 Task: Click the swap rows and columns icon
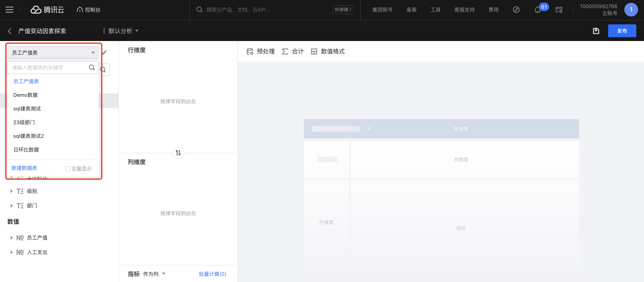pyautogui.click(x=178, y=153)
